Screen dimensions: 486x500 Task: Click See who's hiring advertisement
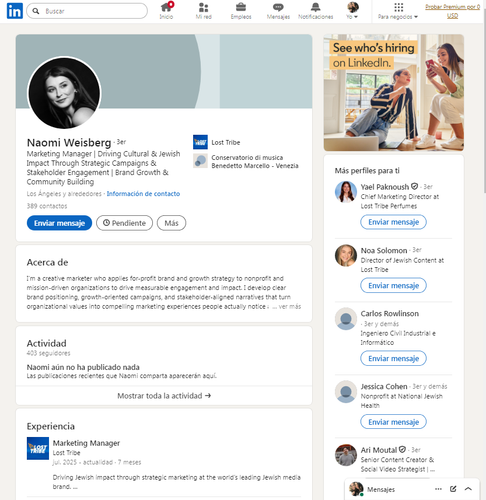pos(394,93)
